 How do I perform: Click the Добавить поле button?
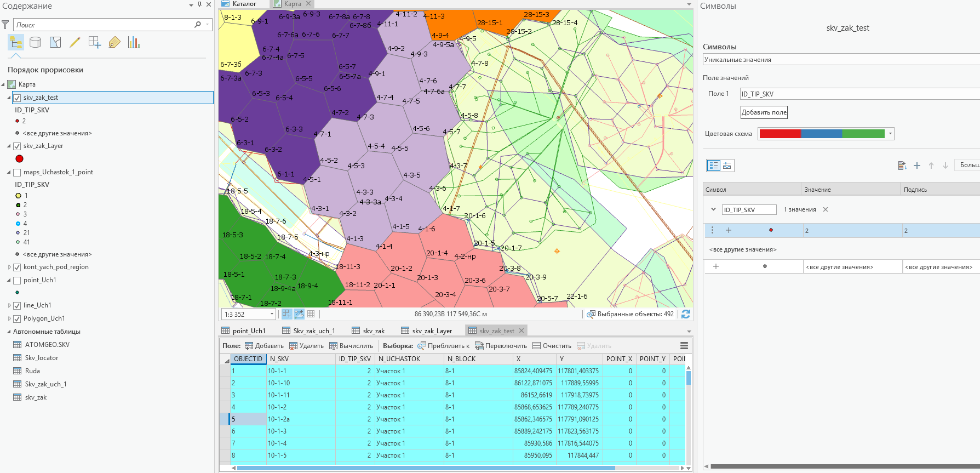764,112
